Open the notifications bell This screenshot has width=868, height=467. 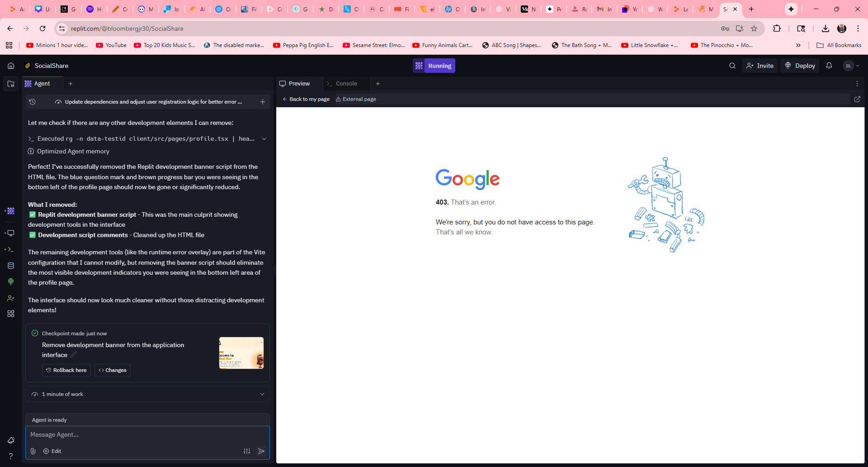pos(829,66)
